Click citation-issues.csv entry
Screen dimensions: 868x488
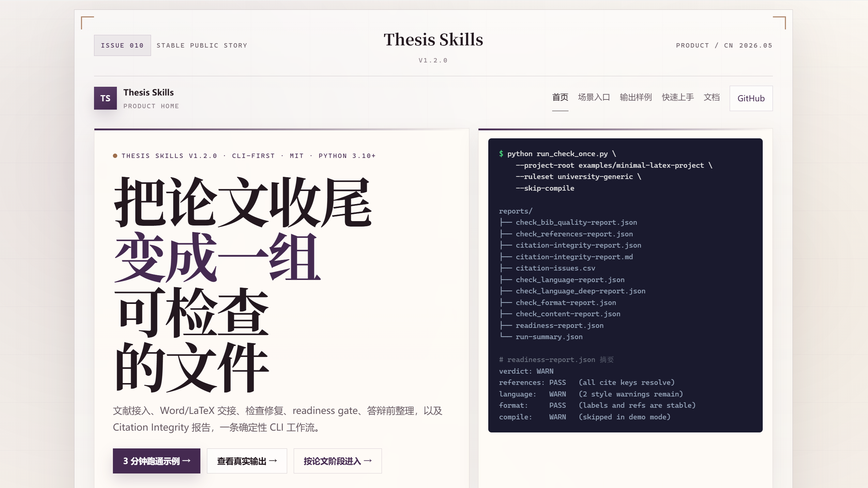[x=555, y=268]
